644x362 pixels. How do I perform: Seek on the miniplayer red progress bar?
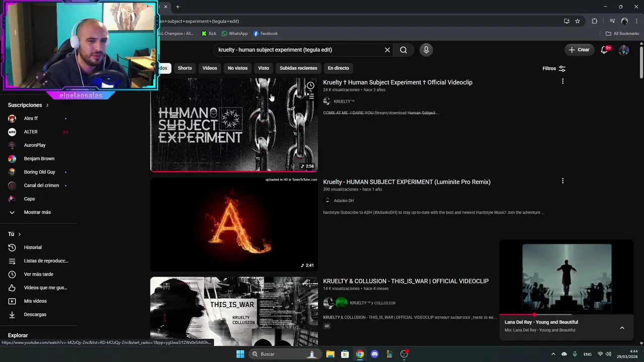567,315
